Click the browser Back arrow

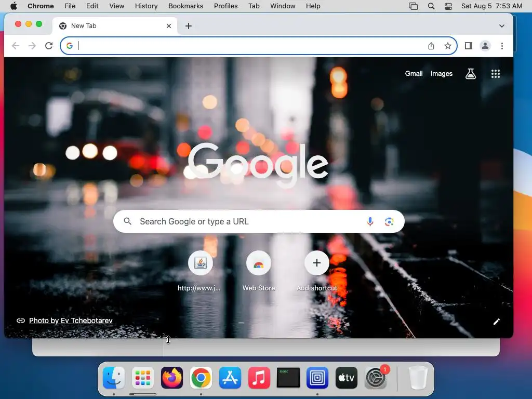[16, 46]
